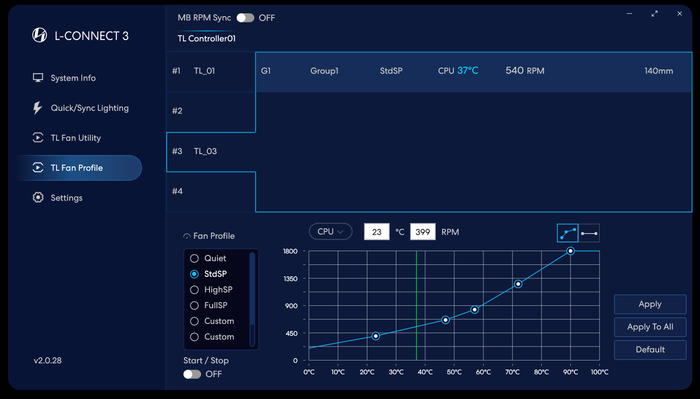The image size is (700, 399).
Task: Select the fixed line mode icon
Action: (x=589, y=233)
